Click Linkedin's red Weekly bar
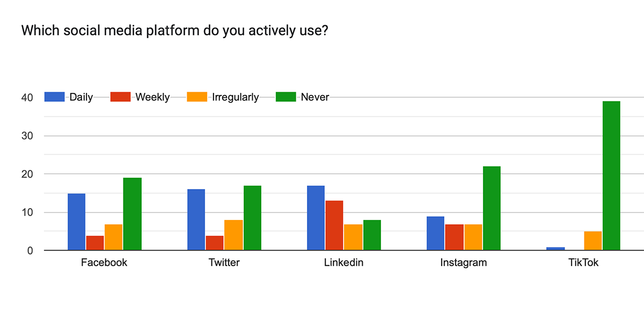Screen dimensions: 644x315 tap(334, 225)
